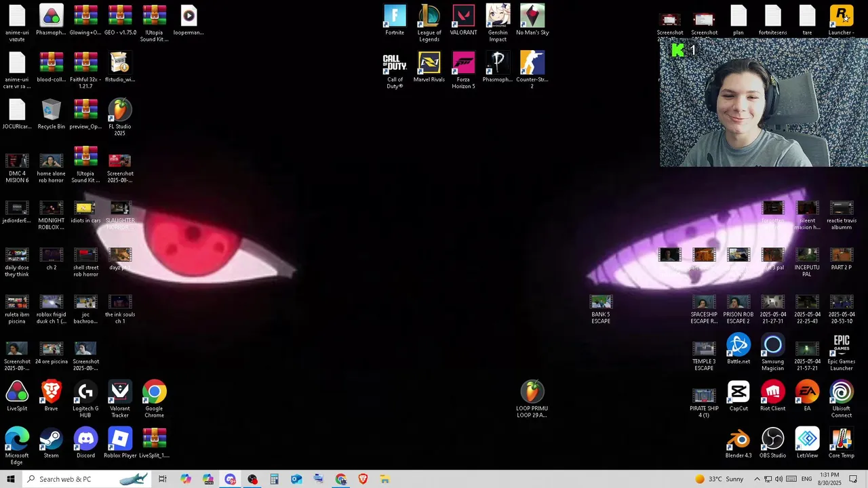
Task: Select the home alone rob horror video
Action: 52,168
